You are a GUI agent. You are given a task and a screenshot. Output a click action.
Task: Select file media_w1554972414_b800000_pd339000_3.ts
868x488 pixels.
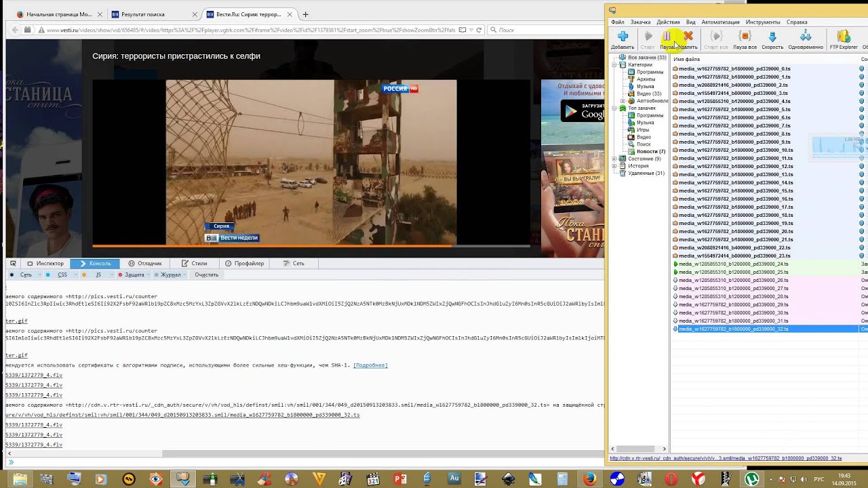pos(733,93)
